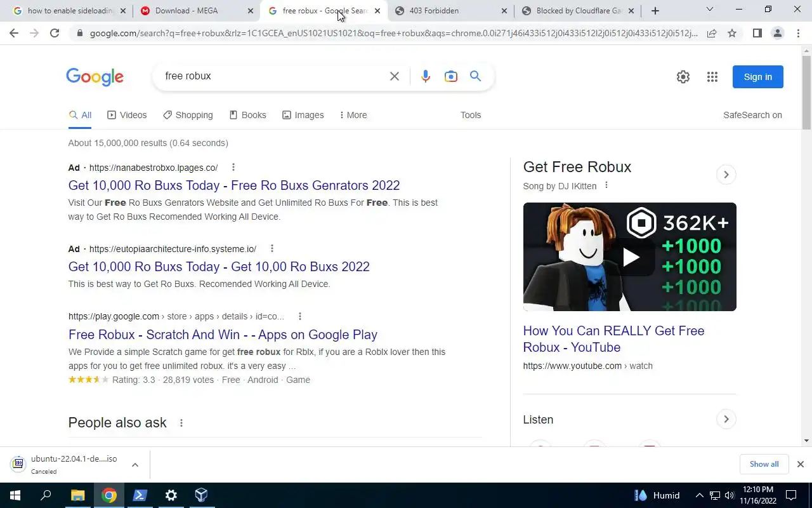Open Get 10,000 Ro Buxs Genrators 2022 ad
Image resolution: width=812 pixels, height=508 pixels.
[x=234, y=185]
